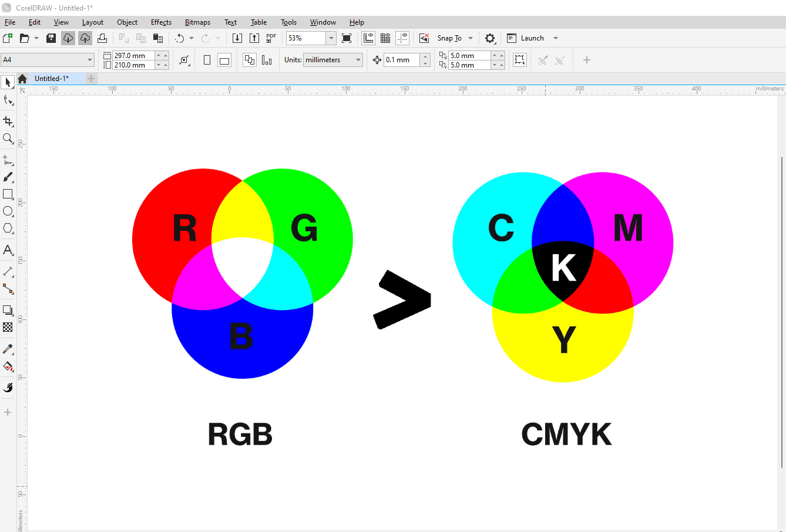Screen dimensions: 786x532
Task: Open the Snap To dropdown
Action: [x=470, y=38]
